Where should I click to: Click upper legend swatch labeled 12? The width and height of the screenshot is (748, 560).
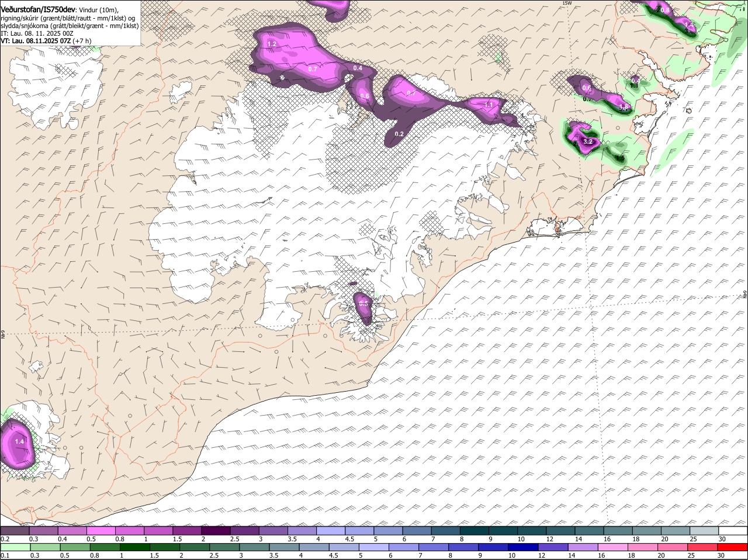(560, 531)
